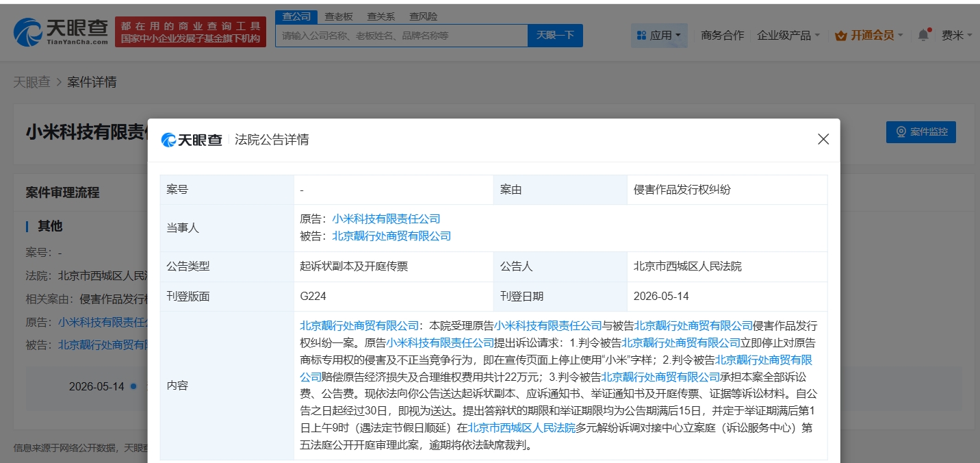Click the 天眼一下 search button
Screen dimensions: 980x463
(555, 35)
